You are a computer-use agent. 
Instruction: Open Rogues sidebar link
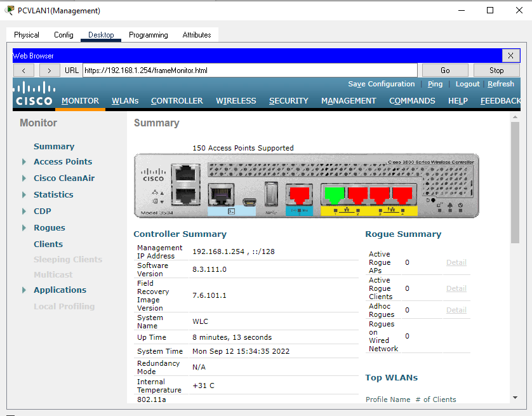point(49,227)
